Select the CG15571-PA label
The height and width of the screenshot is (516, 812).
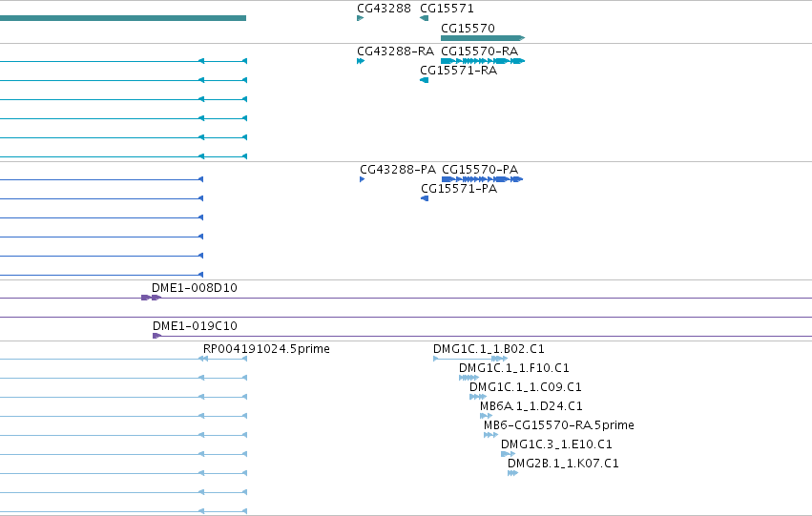point(459,189)
